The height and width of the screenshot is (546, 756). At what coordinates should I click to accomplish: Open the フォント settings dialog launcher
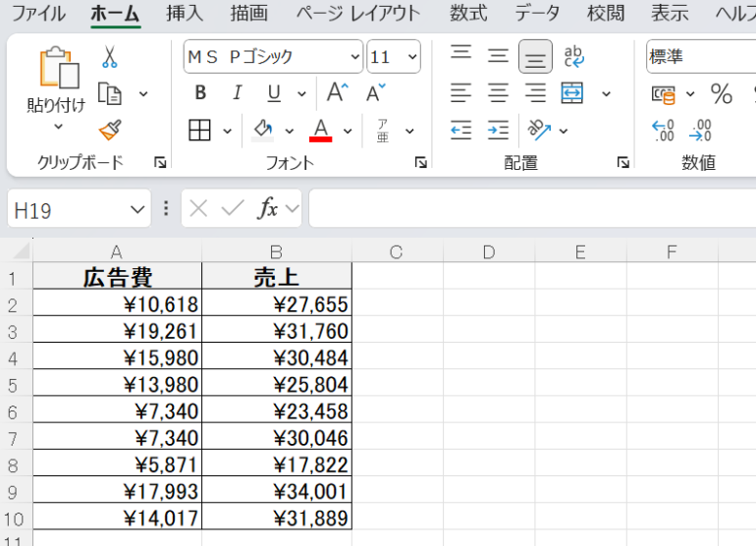421,163
